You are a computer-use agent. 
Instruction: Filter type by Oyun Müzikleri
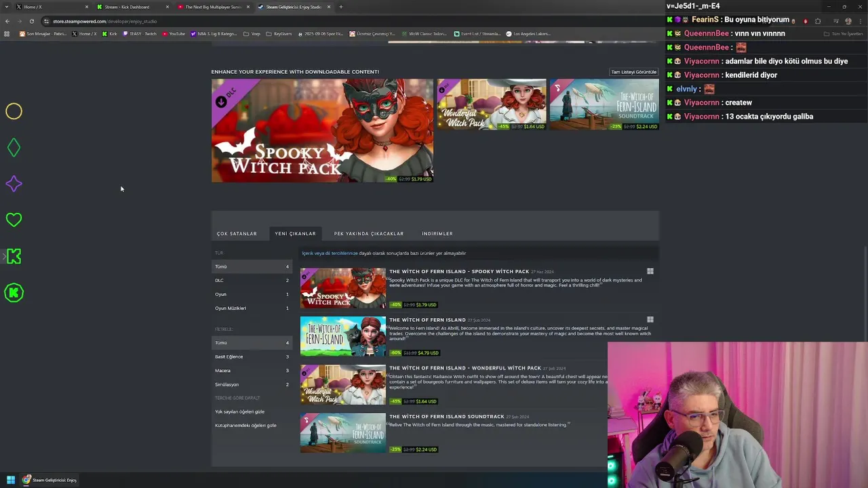(x=252, y=308)
